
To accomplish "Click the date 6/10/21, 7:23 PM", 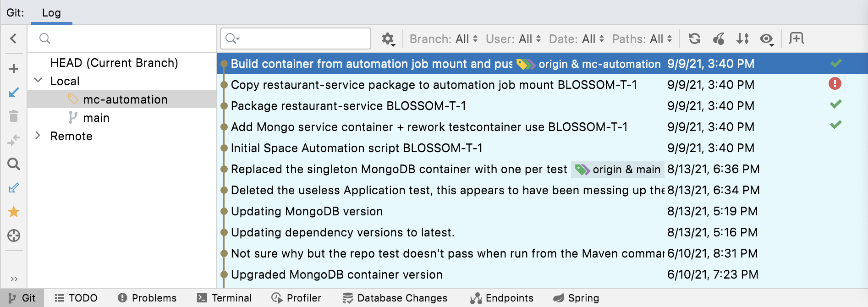I will click(x=713, y=274).
